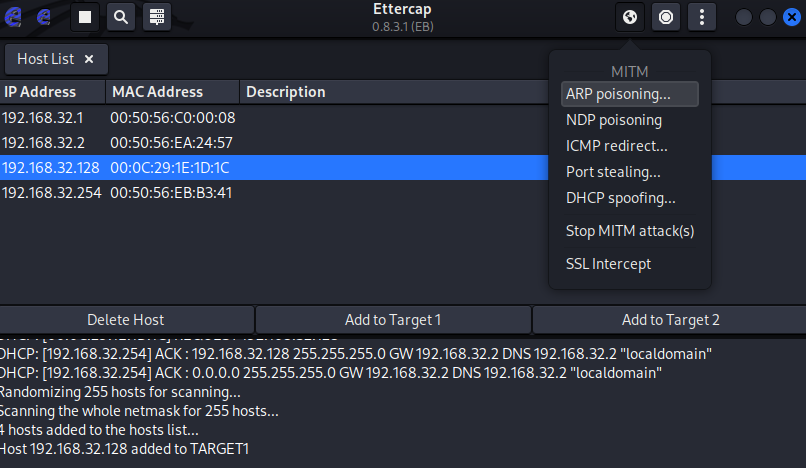Image resolution: width=806 pixels, height=468 pixels.
Task: Click Stop MITM attack(s)
Action: pyautogui.click(x=630, y=231)
